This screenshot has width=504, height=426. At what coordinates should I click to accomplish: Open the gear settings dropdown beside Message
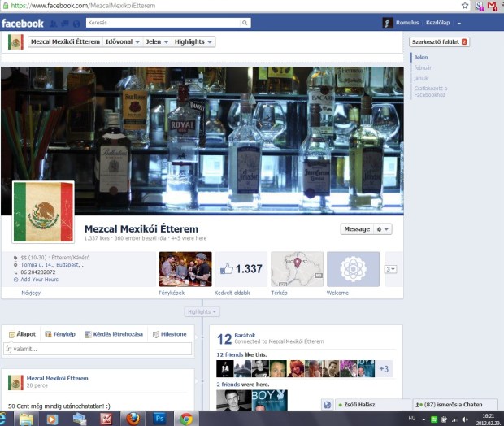tap(383, 229)
